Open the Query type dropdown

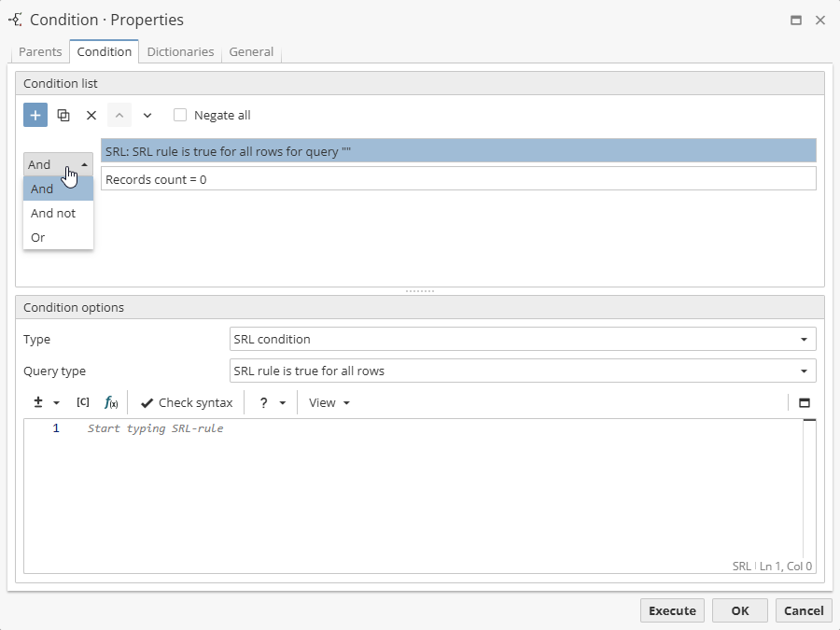tap(802, 371)
